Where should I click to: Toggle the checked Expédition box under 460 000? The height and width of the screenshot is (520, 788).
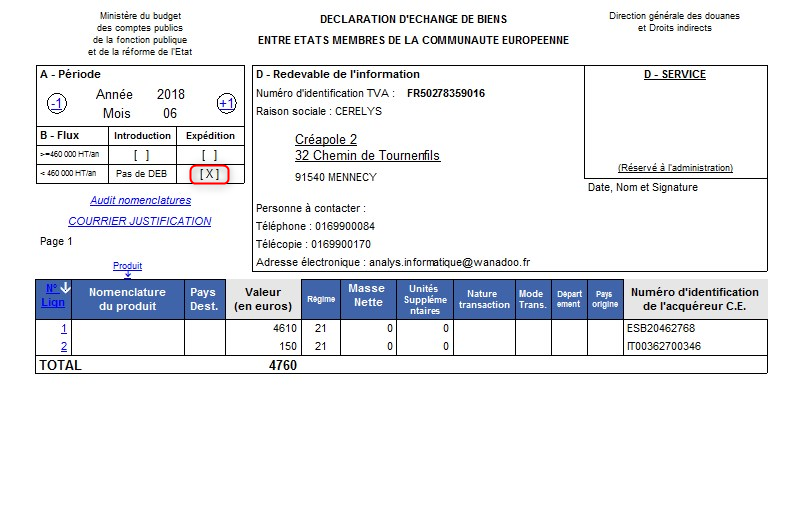coord(210,174)
